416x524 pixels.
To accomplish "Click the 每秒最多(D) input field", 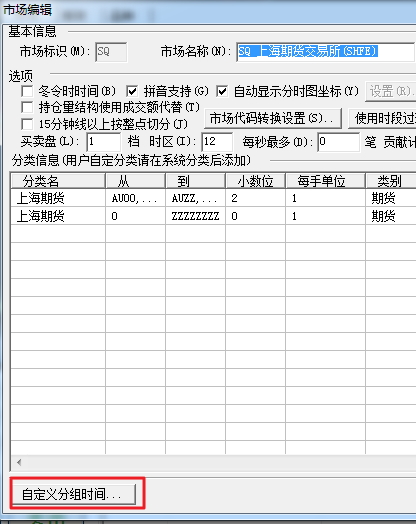I will pos(338,142).
